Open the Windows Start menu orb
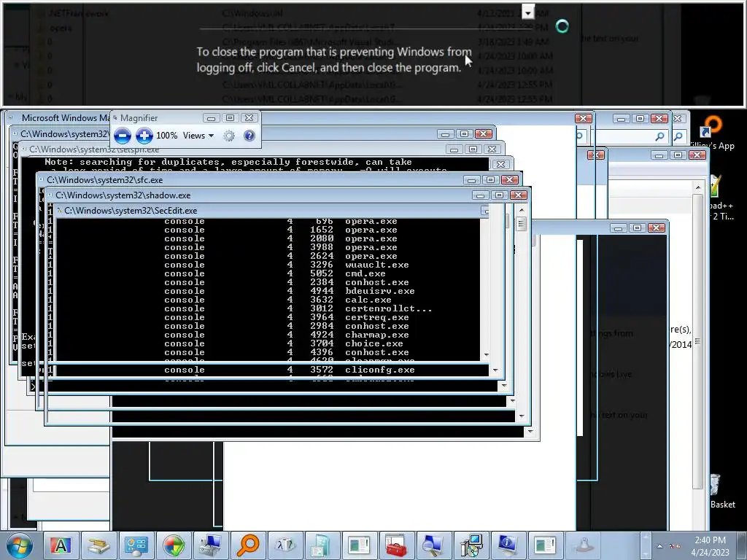 click(x=19, y=545)
